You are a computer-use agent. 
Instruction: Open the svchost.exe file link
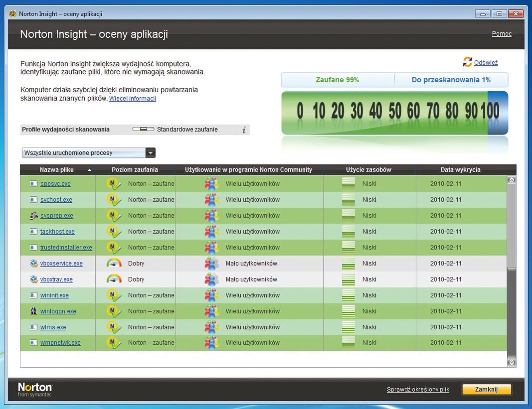[x=56, y=200]
